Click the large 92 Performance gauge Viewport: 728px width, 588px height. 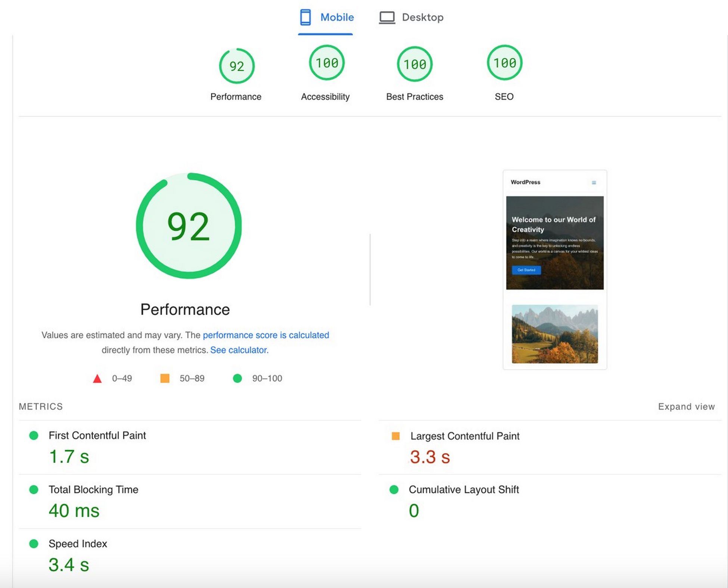(x=189, y=225)
